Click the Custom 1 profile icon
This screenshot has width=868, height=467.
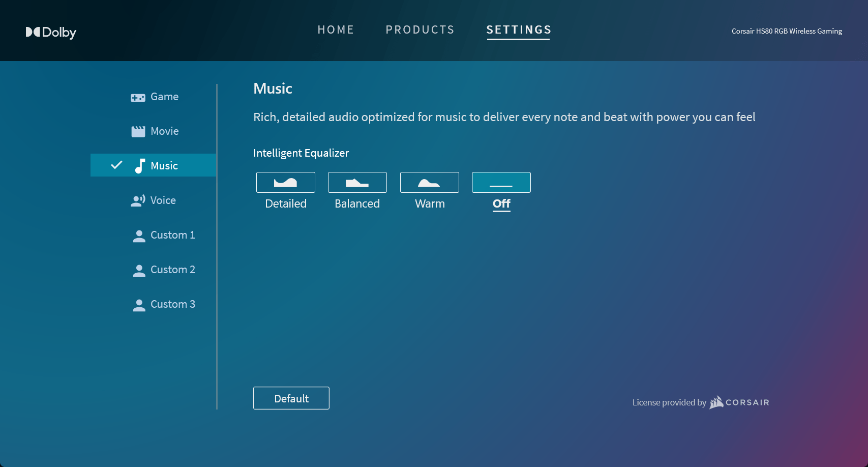[x=139, y=236]
